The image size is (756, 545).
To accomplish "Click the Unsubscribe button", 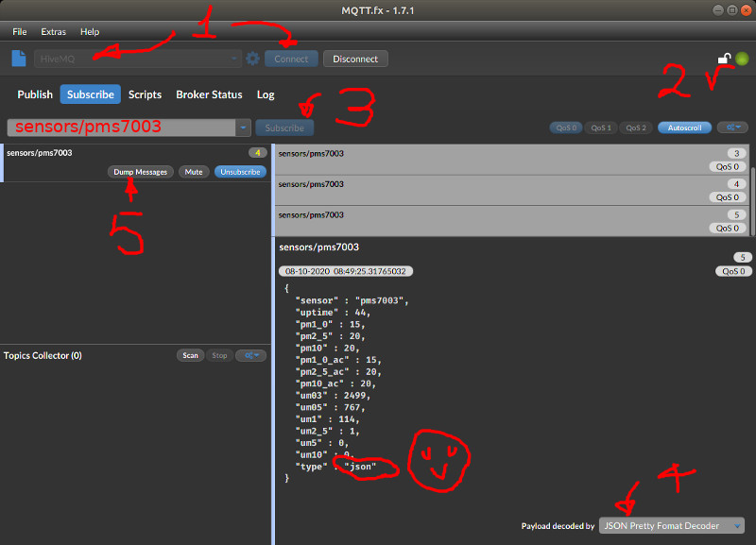I will pyautogui.click(x=240, y=172).
